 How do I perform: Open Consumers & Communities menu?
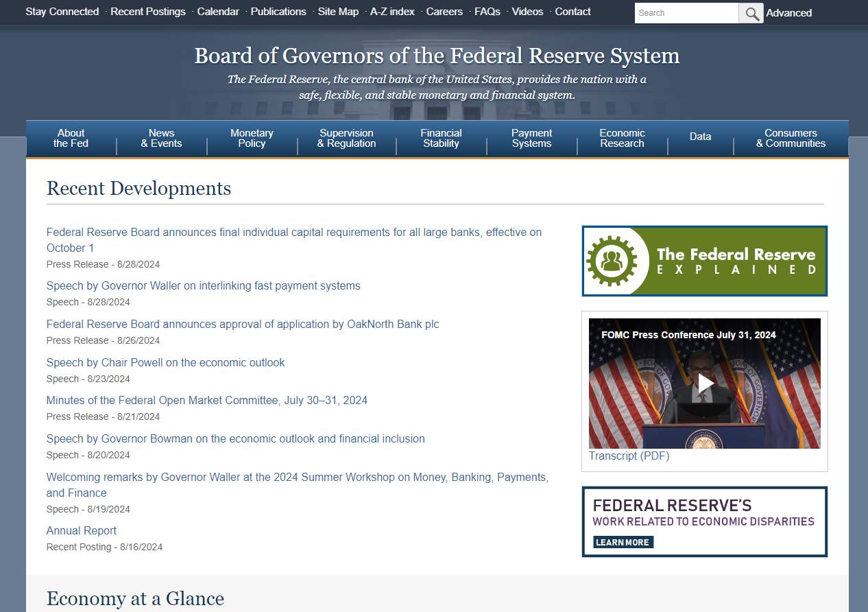point(791,138)
